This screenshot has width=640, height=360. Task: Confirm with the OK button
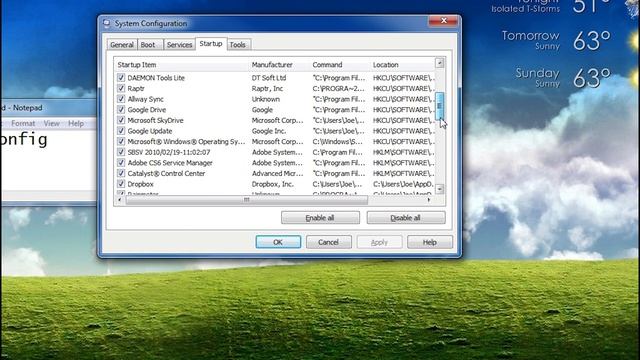click(x=278, y=242)
